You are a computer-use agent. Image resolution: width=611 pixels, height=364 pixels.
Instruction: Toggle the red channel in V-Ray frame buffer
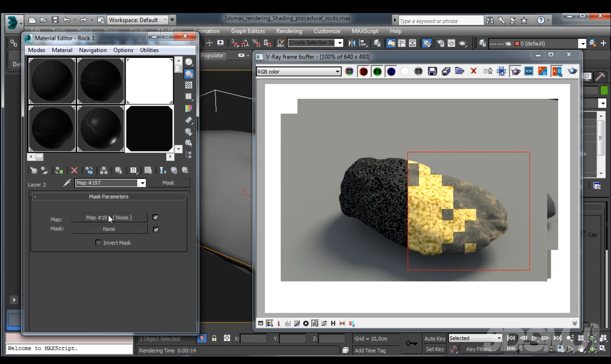(363, 72)
